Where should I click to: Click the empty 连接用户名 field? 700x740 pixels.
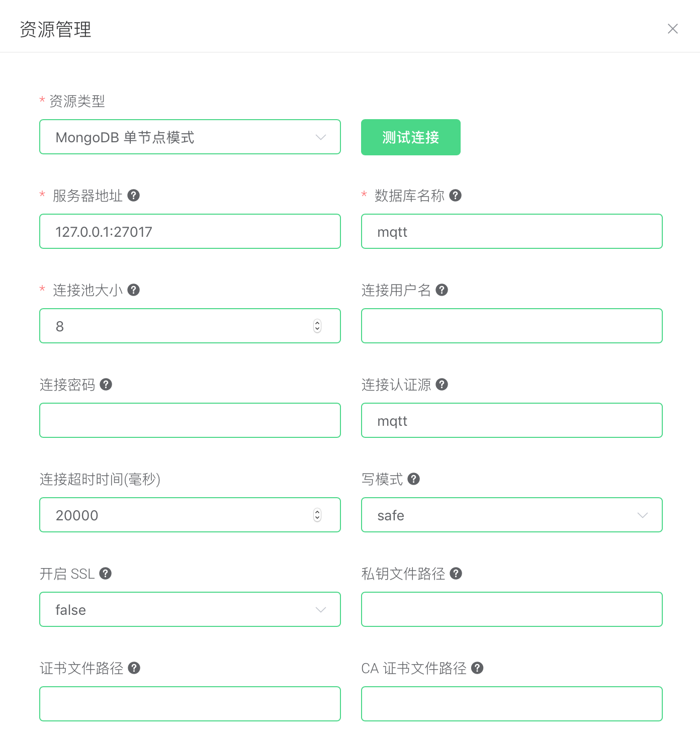pyautogui.click(x=511, y=326)
